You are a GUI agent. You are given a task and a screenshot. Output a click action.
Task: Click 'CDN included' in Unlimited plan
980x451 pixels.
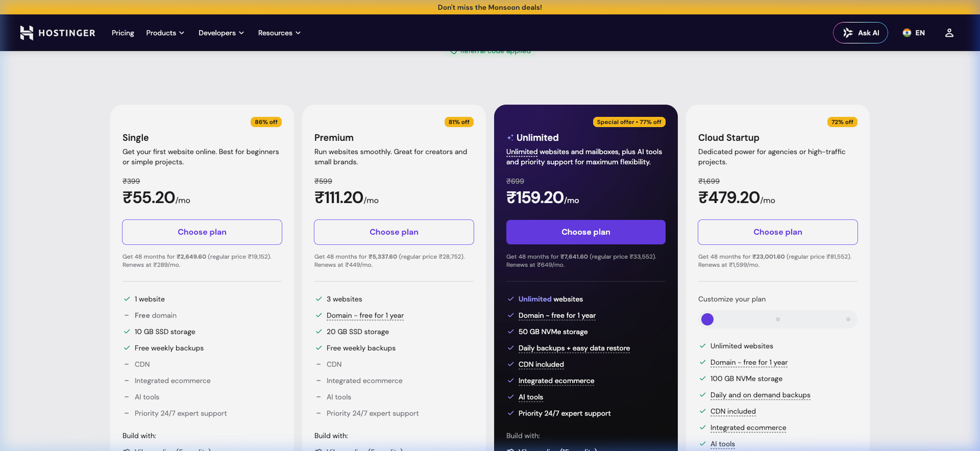pyautogui.click(x=541, y=365)
